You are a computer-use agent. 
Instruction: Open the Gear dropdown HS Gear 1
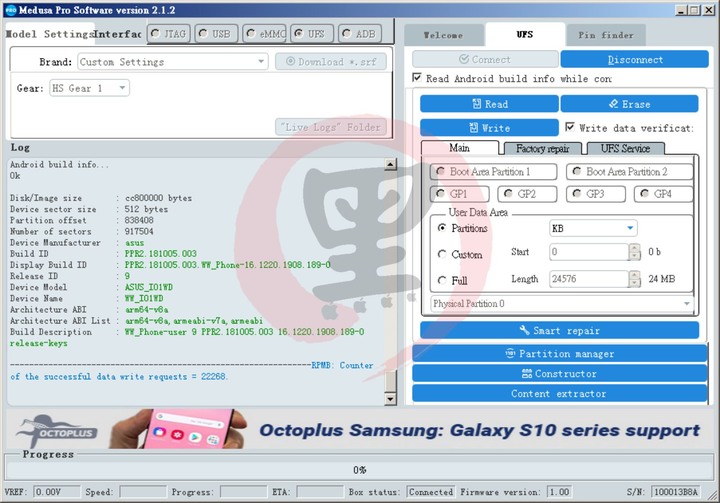tap(90, 88)
